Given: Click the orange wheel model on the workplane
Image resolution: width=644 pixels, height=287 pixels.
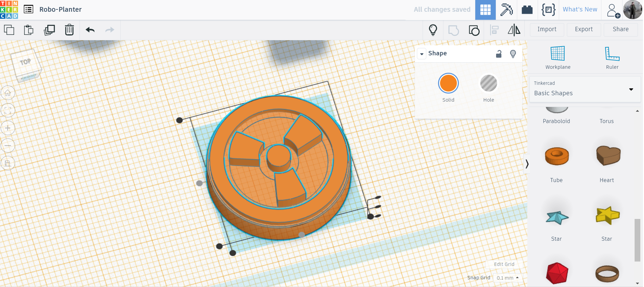Looking at the screenshot, I should point(278,168).
